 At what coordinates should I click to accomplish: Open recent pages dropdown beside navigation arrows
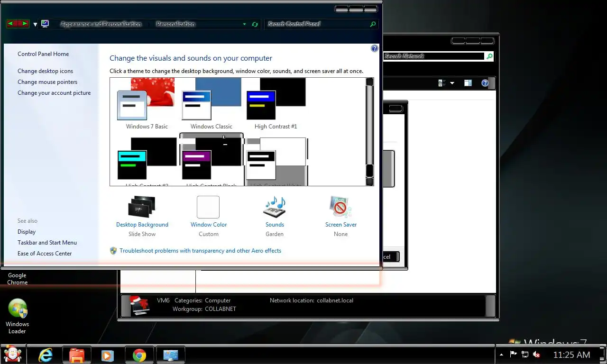pyautogui.click(x=35, y=24)
